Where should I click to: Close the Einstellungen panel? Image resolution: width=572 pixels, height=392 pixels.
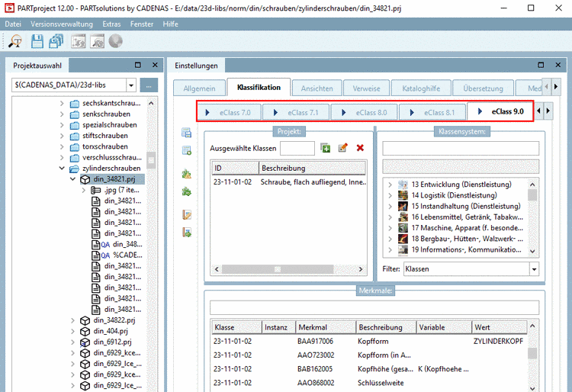tap(558, 65)
